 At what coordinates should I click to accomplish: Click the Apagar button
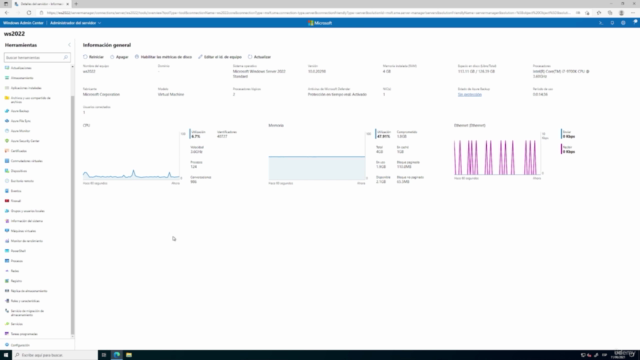[119, 57]
